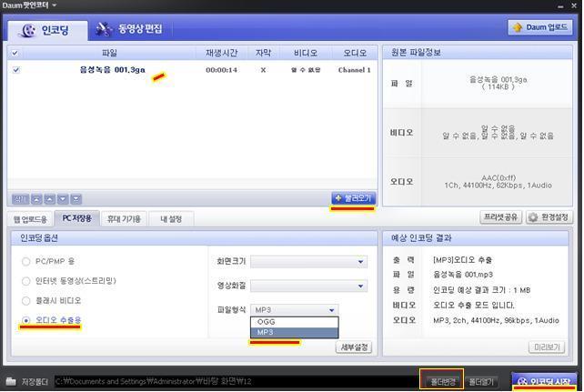Click the move-to-bottom arrow icon
Image resolution: width=584 pixels, height=392 pixels.
76,199
